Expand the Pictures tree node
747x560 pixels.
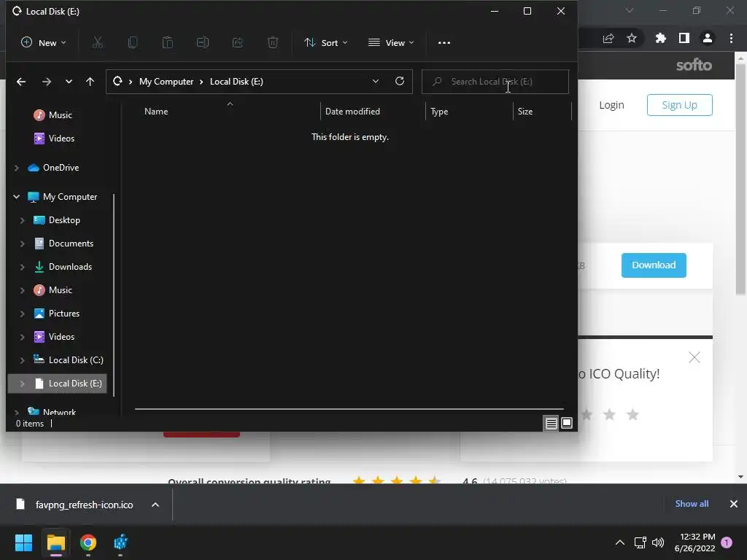[x=23, y=314]
